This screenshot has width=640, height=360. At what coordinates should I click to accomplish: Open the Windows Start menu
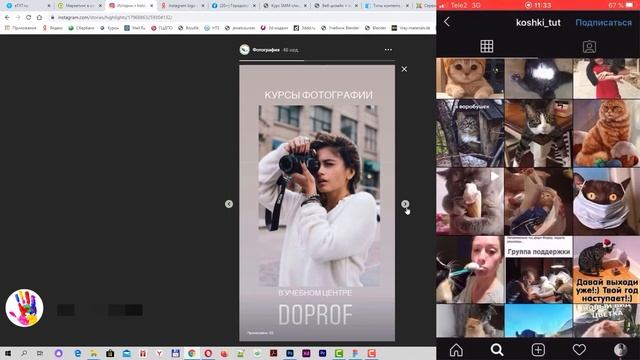(x=7, y=353)
